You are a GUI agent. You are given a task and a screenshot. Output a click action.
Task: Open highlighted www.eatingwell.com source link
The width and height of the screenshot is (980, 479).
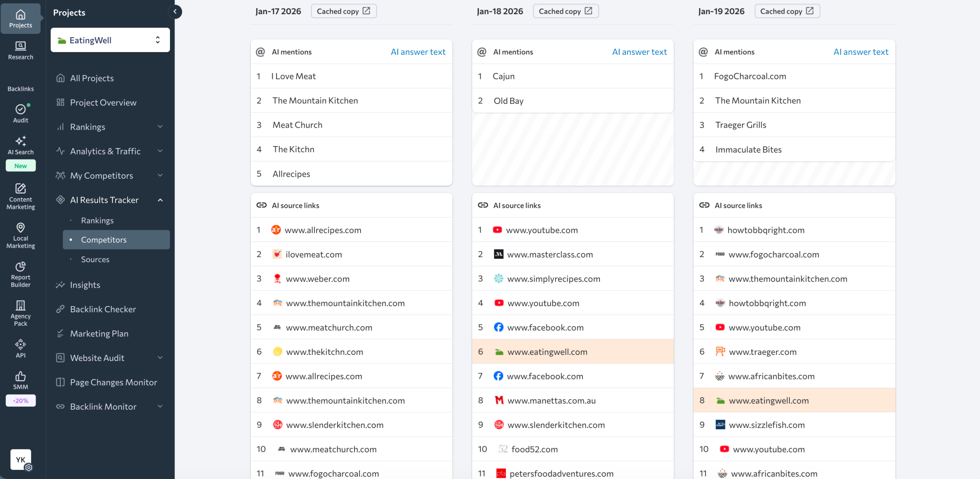point(547,351)
